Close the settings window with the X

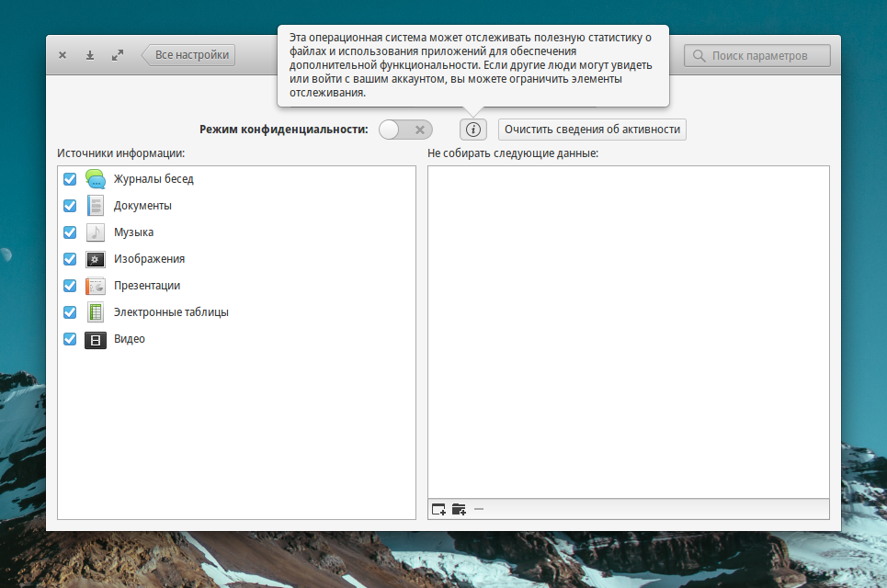(x=63, y=55)
